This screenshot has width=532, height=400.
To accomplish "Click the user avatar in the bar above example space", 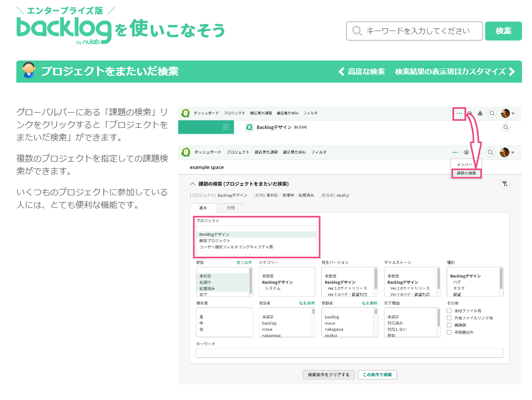I will point(505,152).
